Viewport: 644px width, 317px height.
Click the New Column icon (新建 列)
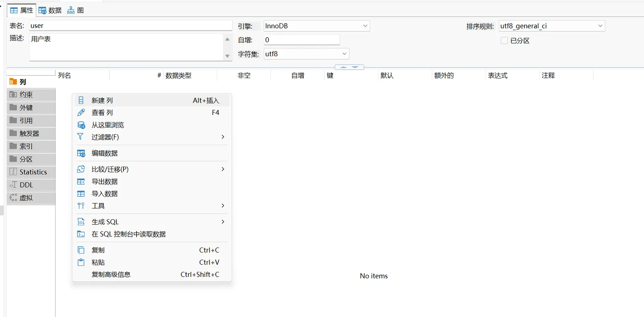click(x=81, y=100)
